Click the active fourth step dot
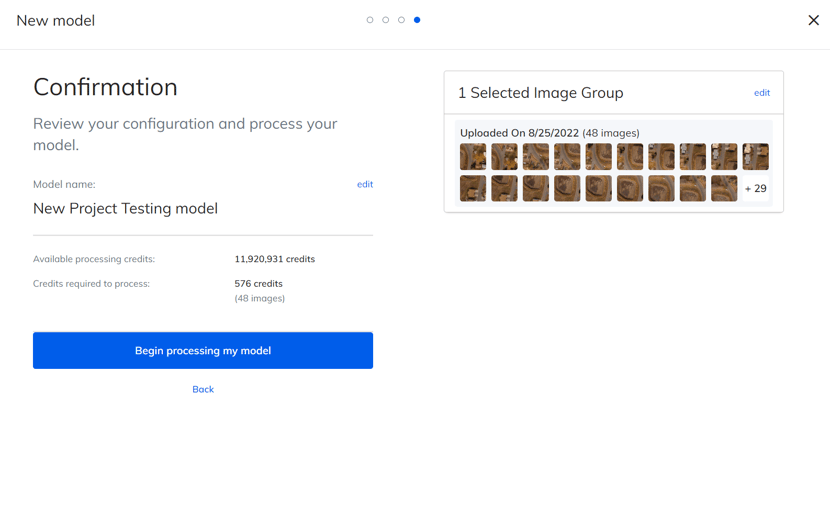830x529 pixels. coord(417,20)
